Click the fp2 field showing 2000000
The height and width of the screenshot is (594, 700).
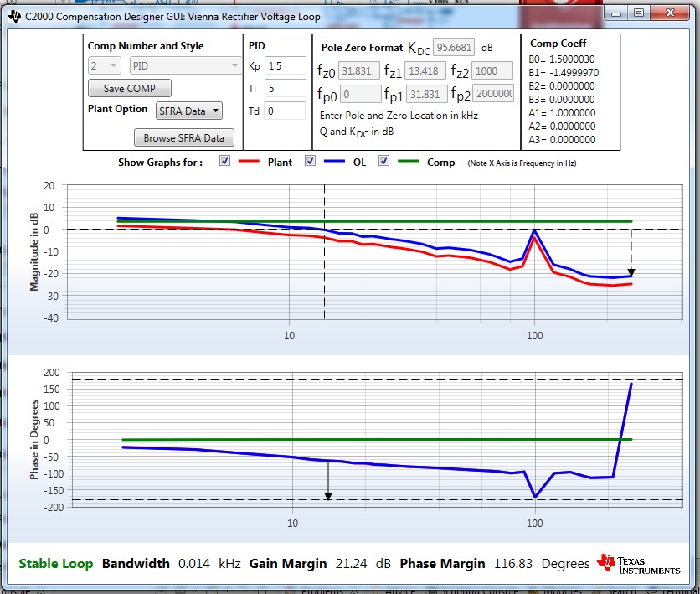tap(493, 93)
